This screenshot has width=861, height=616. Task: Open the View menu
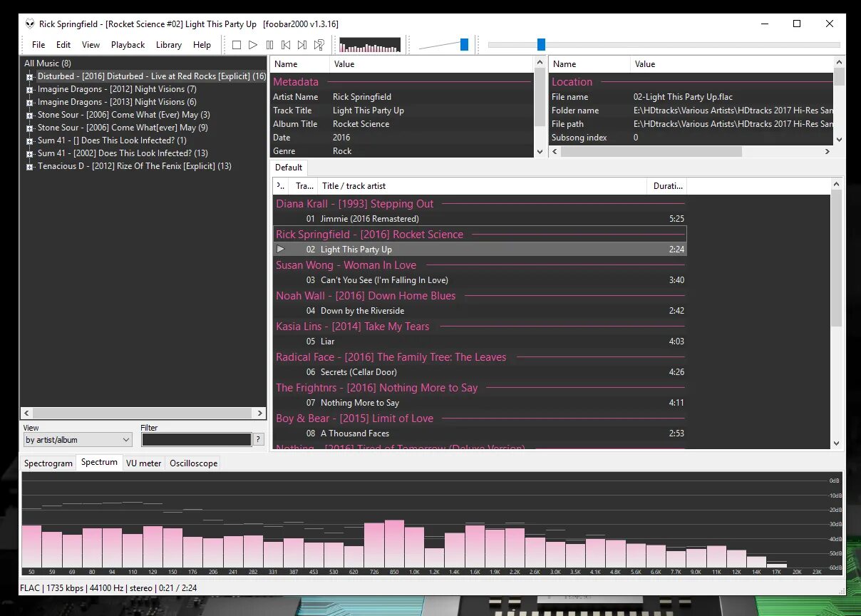coord(91,44)
